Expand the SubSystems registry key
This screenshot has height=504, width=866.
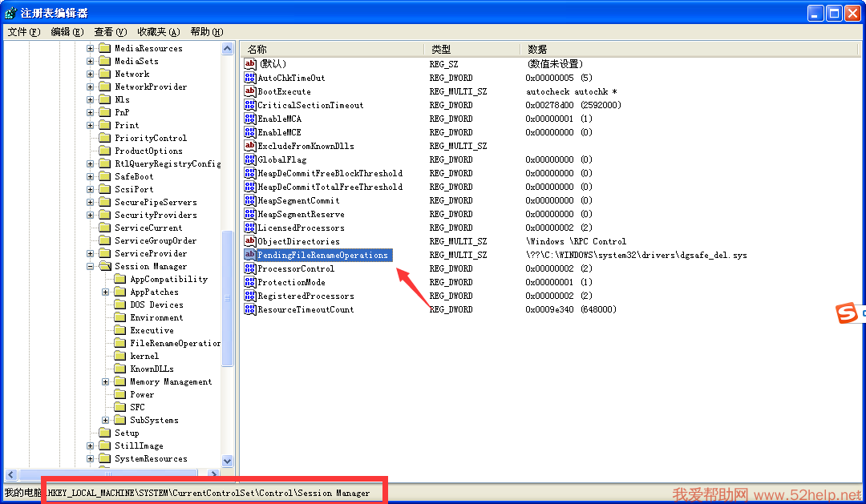point(106,420)
